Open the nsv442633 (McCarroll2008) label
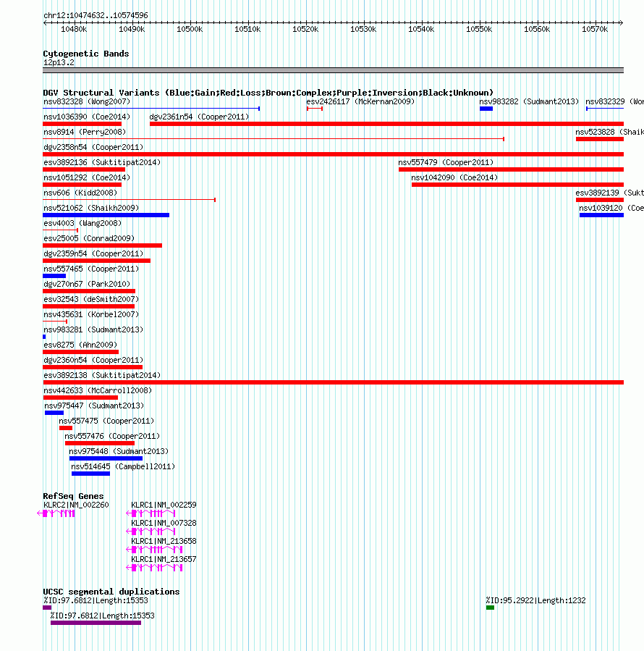Image resolution: width=644 pixels, height=651 pixels. coord(98,391)
